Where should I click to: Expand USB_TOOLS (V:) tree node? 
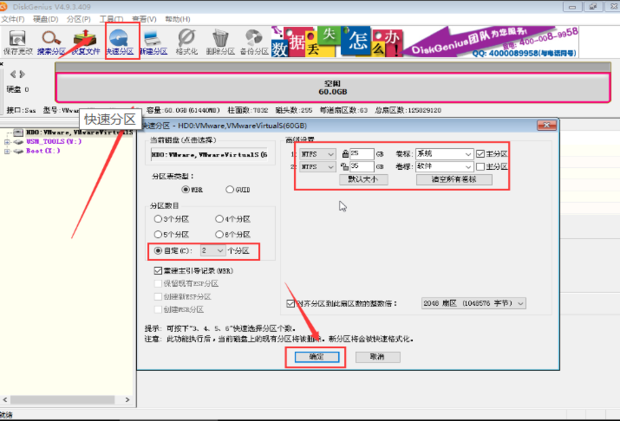point(7,142)
